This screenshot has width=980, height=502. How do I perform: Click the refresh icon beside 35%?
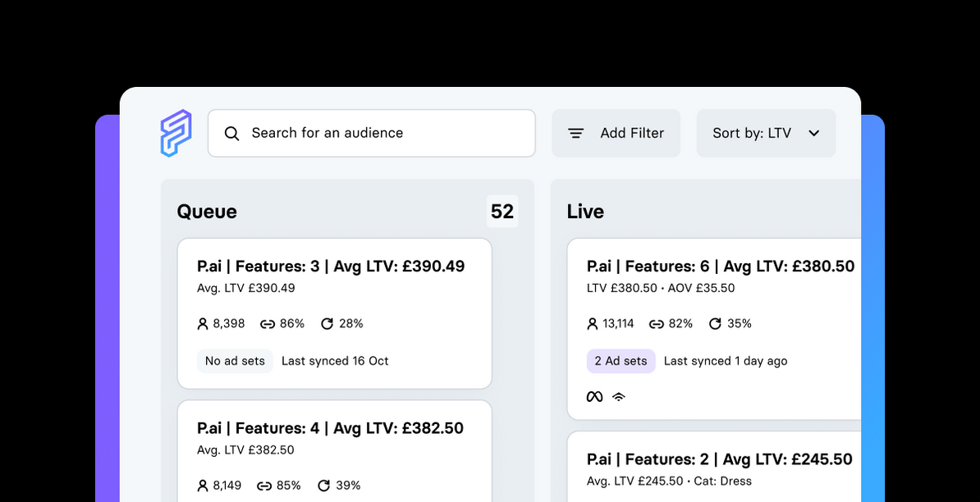[715, 324]
